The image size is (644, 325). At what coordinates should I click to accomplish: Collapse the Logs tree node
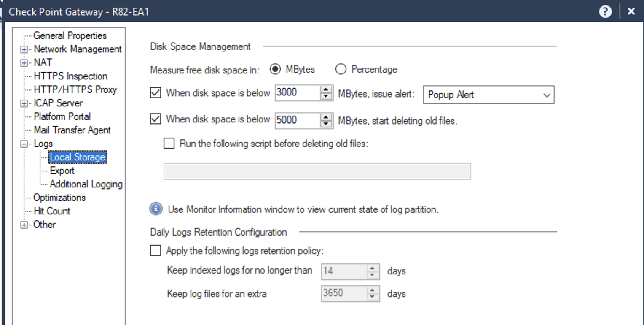click(24, 144)
